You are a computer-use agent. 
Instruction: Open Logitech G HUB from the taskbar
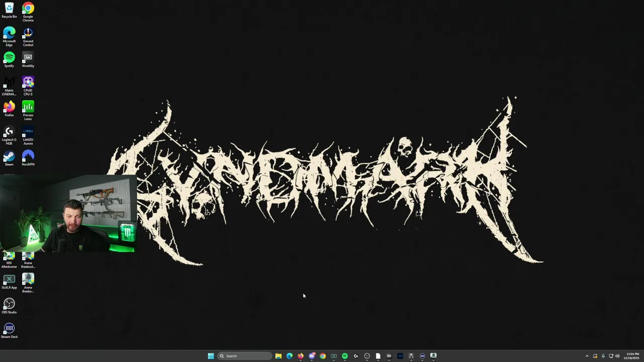coord(356,356)
